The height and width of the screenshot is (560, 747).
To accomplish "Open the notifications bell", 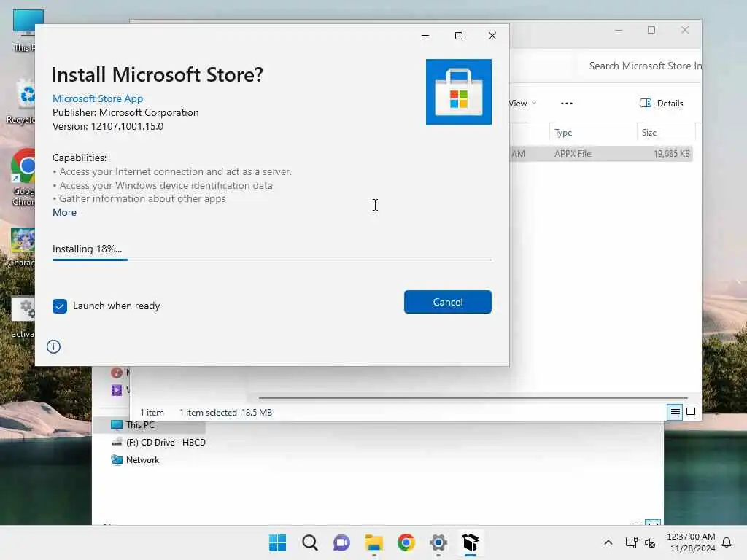I will click(x=727, y=542).
